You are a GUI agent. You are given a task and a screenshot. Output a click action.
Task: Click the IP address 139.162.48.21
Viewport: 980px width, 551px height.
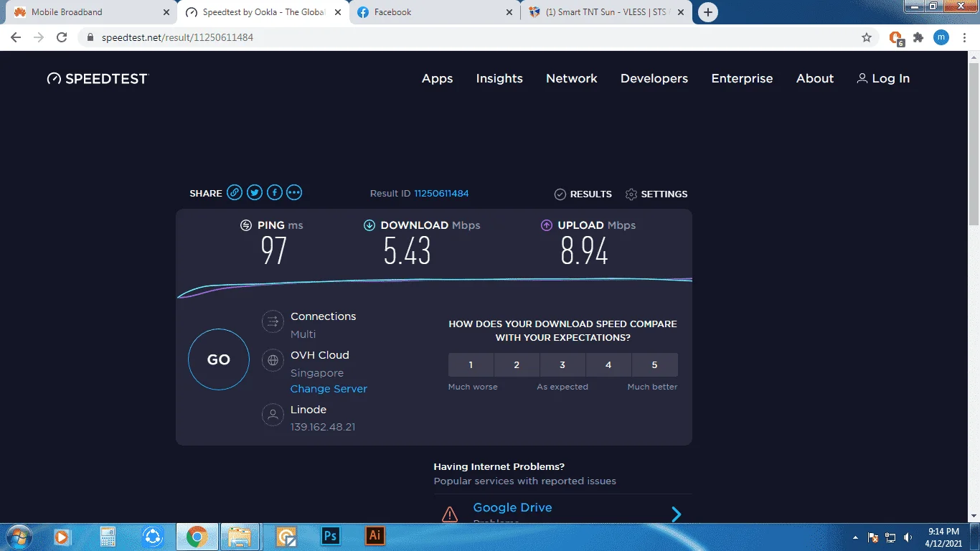[x=323, y=427]
